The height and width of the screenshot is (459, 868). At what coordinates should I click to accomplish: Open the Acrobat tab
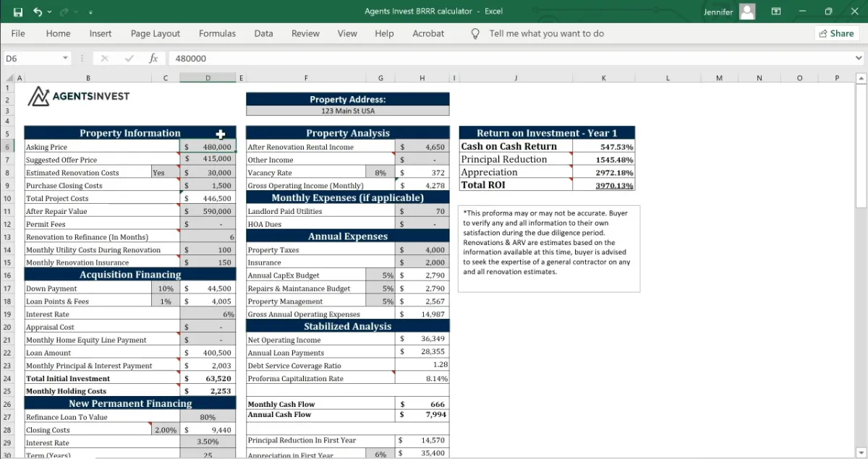[428, 33]
